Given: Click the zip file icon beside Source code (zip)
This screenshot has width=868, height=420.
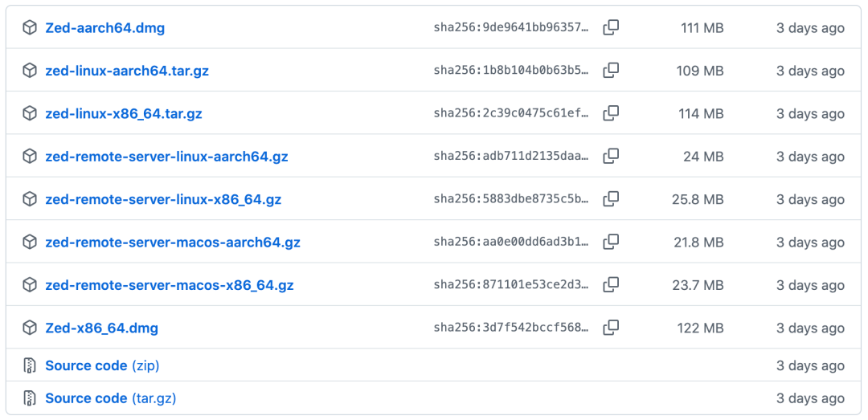Looking at the screenshot, I should (30, 365).
